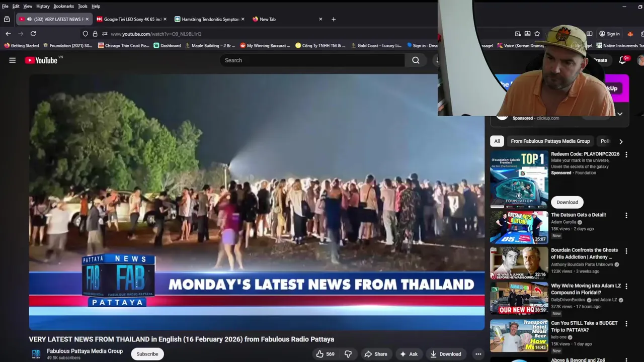The height and width of the screenshot is (362, 644).
Task: Open Foundation (2021) bookmark
Action: (67, 45)
